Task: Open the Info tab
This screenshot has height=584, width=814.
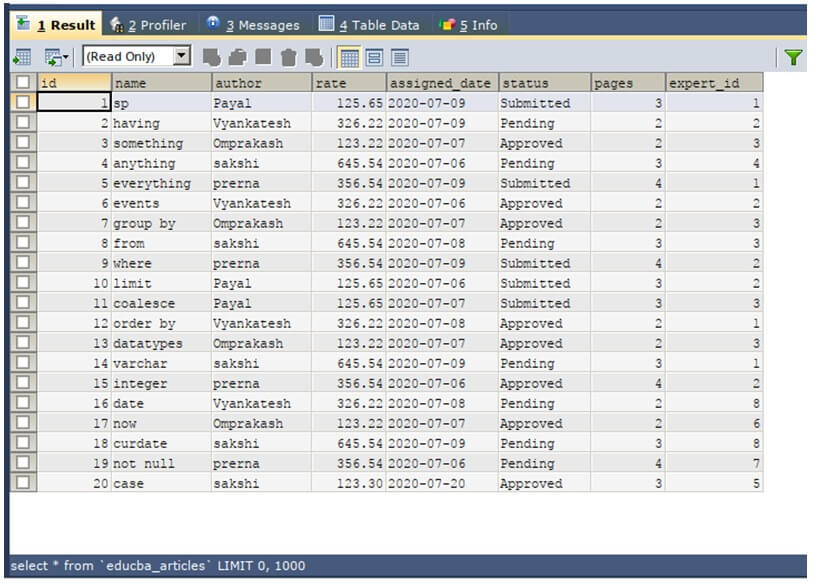Action: point(480,24)
